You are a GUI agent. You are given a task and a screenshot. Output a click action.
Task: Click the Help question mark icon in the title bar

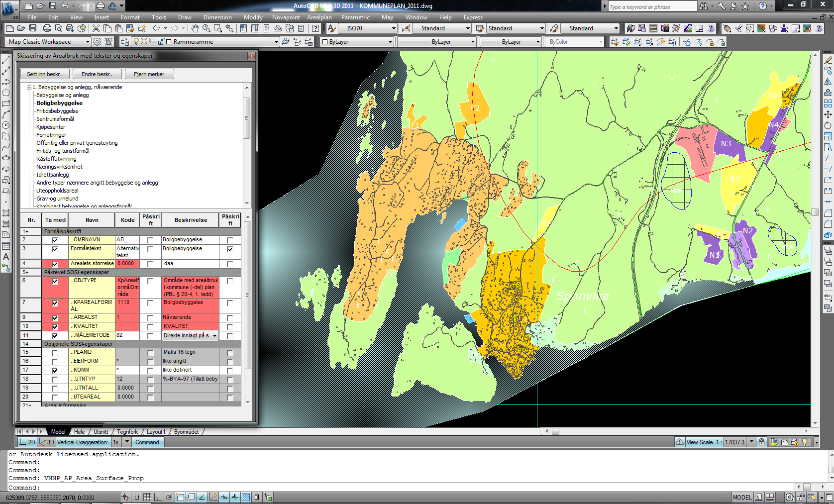[x=762, y=6]
